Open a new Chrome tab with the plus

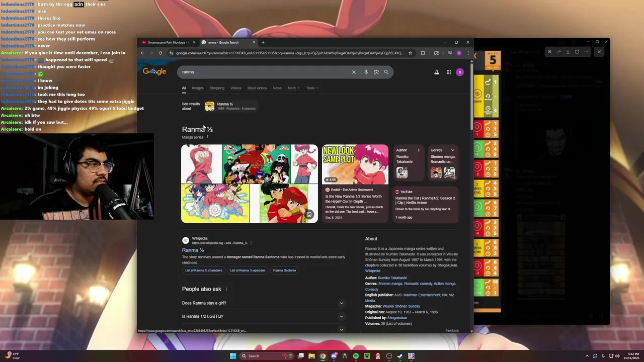click(263, 42)
